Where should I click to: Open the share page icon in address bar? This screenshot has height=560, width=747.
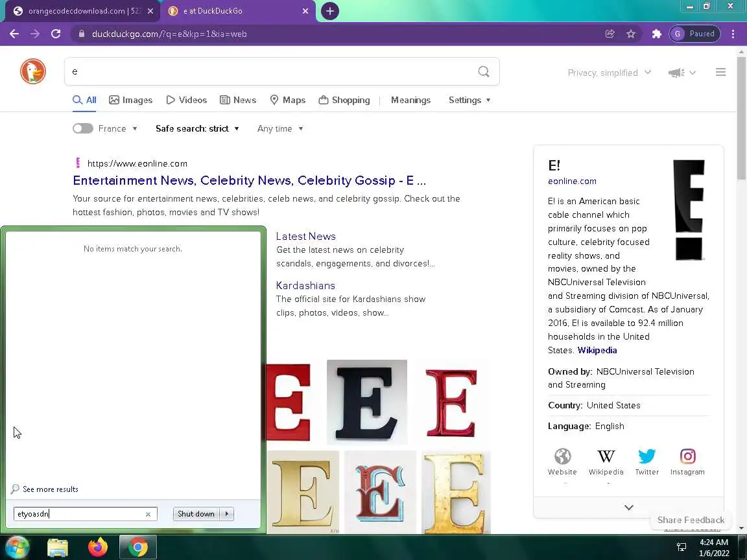pos(610,34)
